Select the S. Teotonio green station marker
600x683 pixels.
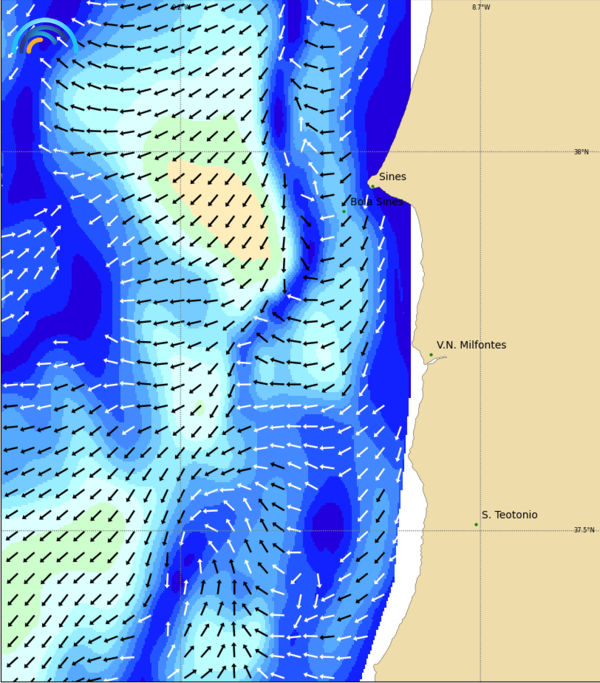476,524
